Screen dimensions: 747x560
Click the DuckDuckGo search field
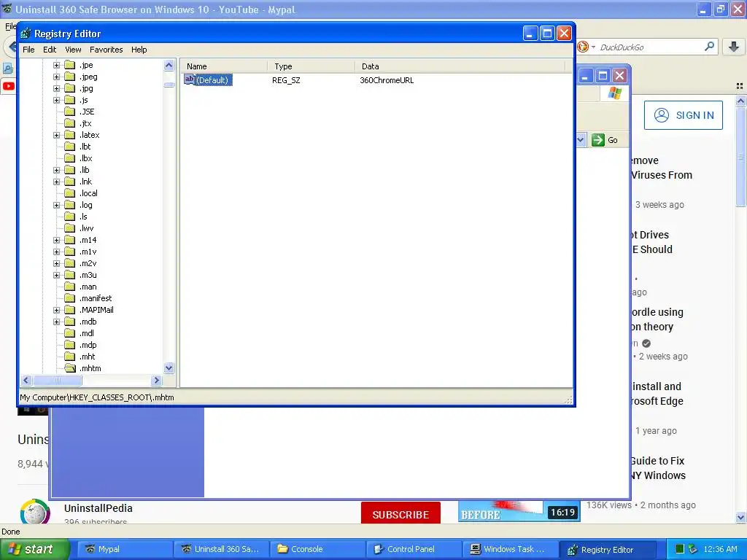649,47
